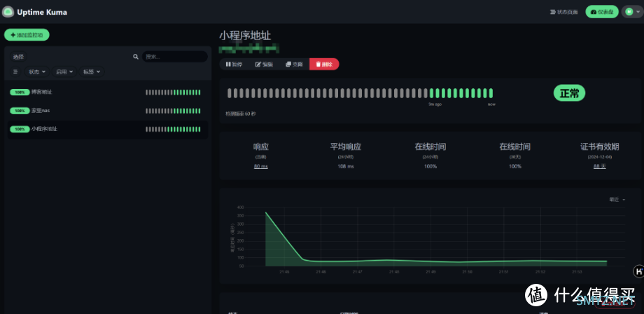Click the 5m ago heartbeat label
Image resolution: width=644 pixels, height=314 pixels.
(x=435, y=104)
